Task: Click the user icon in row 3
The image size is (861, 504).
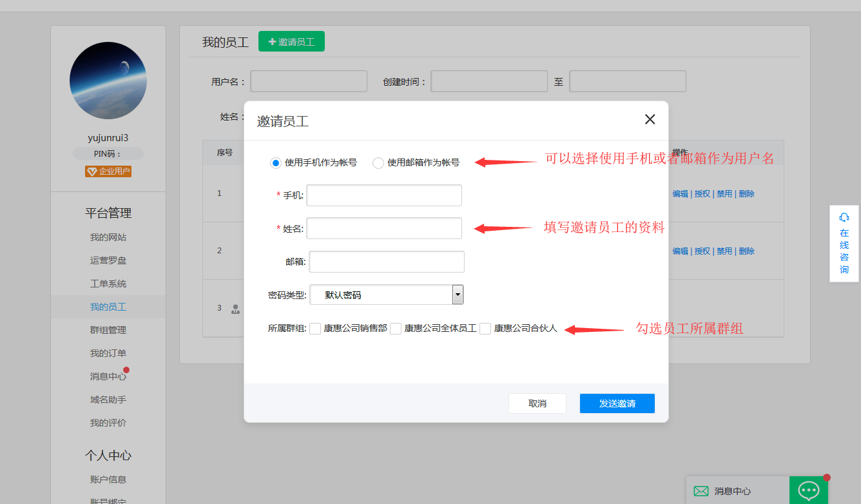Action: pyautogui.click(x=235, y=309)
